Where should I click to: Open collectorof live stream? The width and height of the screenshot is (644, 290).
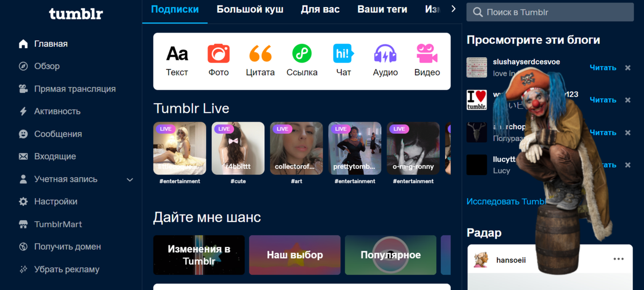pos(296,148)
